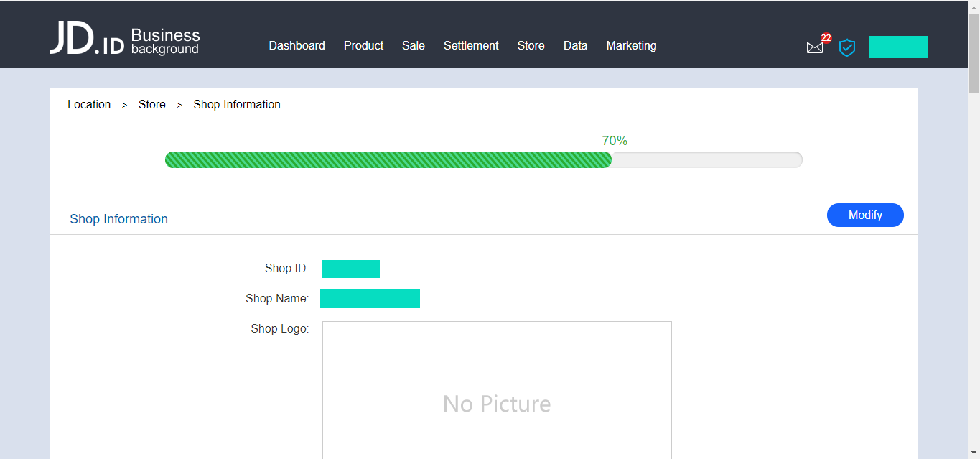Image resolution: width=980 pixels, height=459 pixels.
Task: Select the Sale navigation item
Action: 414,45
